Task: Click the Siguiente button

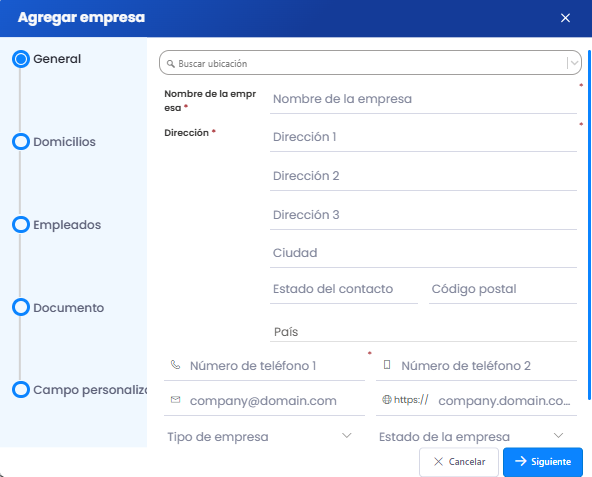Action: [x=543, y=462]
